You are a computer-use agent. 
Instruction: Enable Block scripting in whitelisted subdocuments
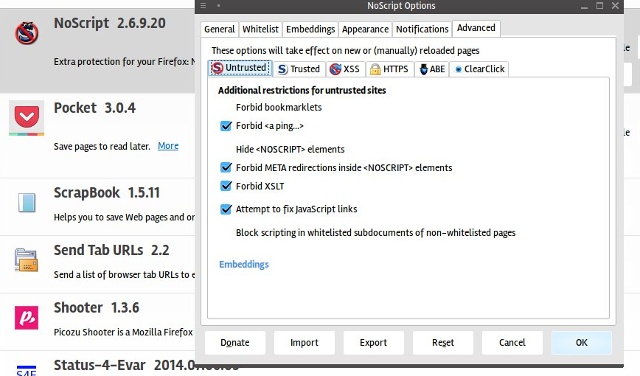pos(376,233)
